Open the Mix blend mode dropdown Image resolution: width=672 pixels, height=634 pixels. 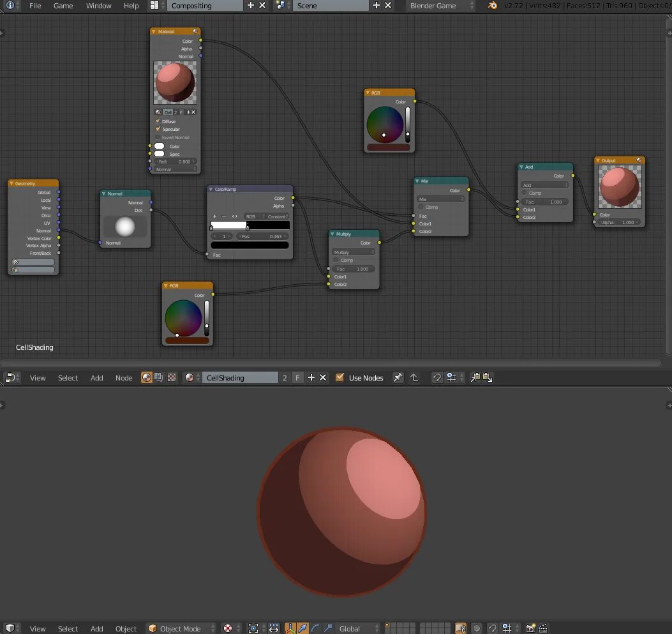tap(440, 199)
